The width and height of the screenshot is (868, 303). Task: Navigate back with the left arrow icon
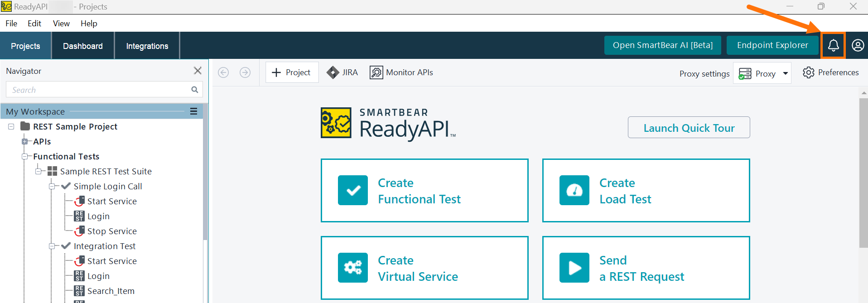pos(223,72)
